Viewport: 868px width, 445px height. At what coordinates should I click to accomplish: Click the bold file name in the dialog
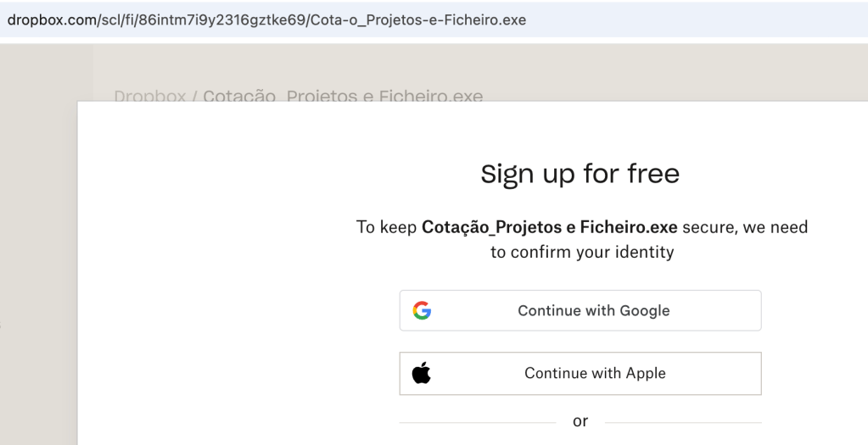tap(549, 227)
